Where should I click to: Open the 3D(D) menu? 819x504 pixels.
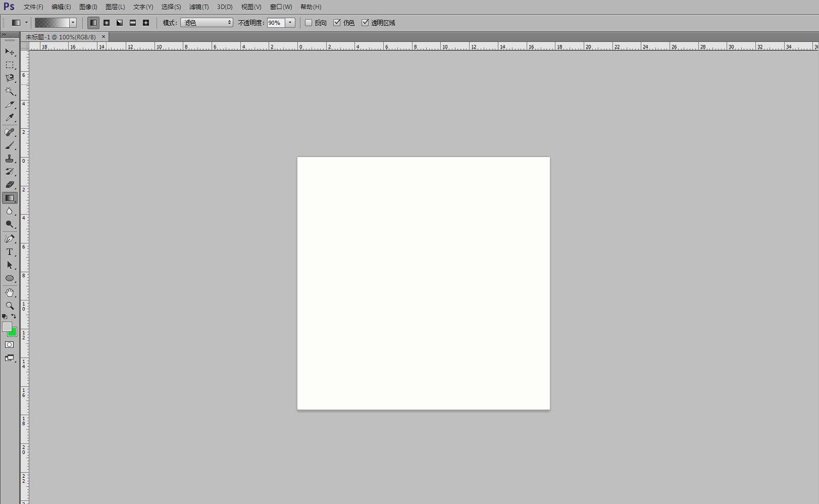click(x=225, y=7)
